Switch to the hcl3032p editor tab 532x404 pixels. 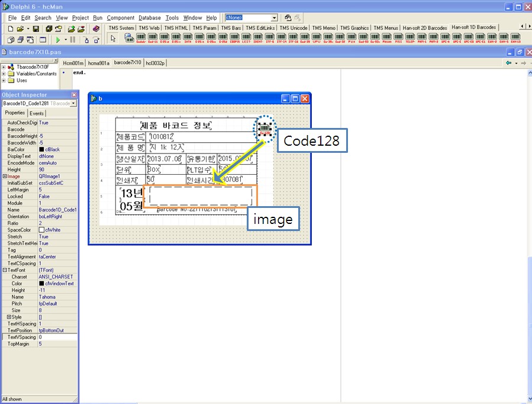(x=156, y=62)
